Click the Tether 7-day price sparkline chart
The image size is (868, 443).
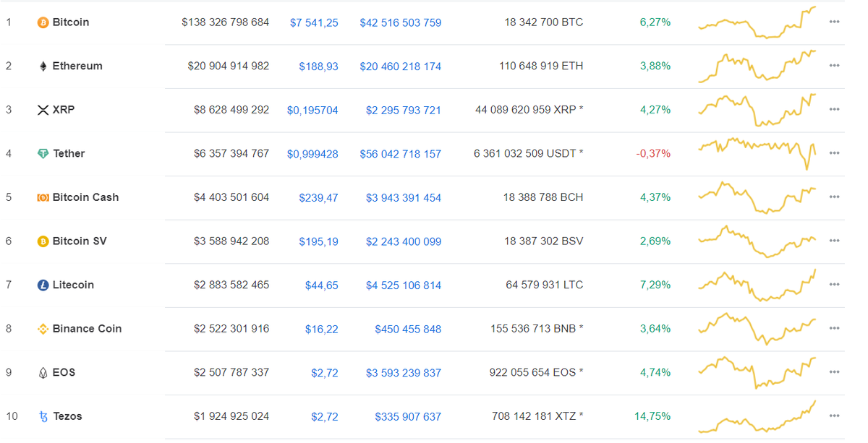pyautogui.click(x=757, y=153)
